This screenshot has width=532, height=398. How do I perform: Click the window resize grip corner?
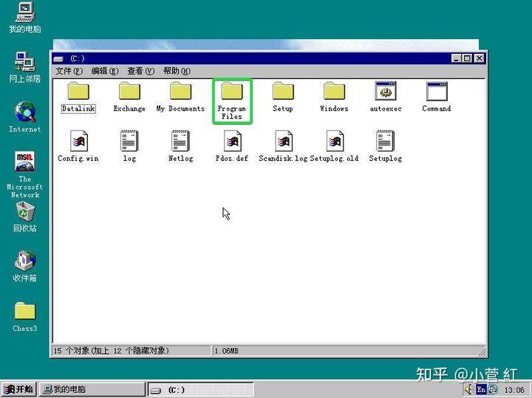[x=482, y=351]
